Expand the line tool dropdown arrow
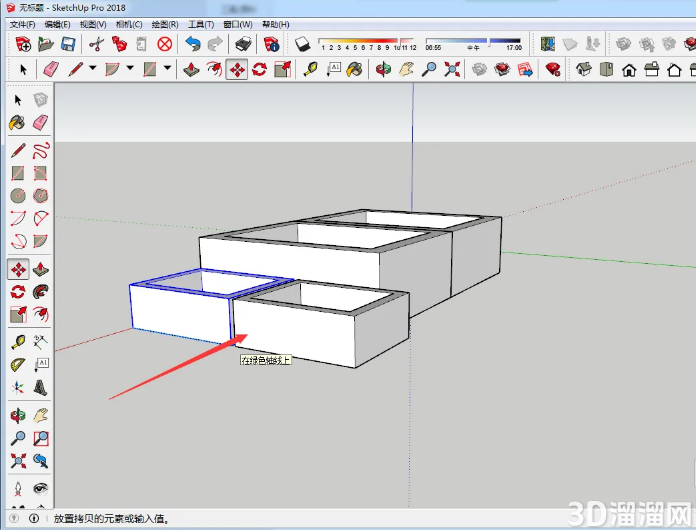The width and height of the screenshot is (696, 530). click(x=92, y=68)
